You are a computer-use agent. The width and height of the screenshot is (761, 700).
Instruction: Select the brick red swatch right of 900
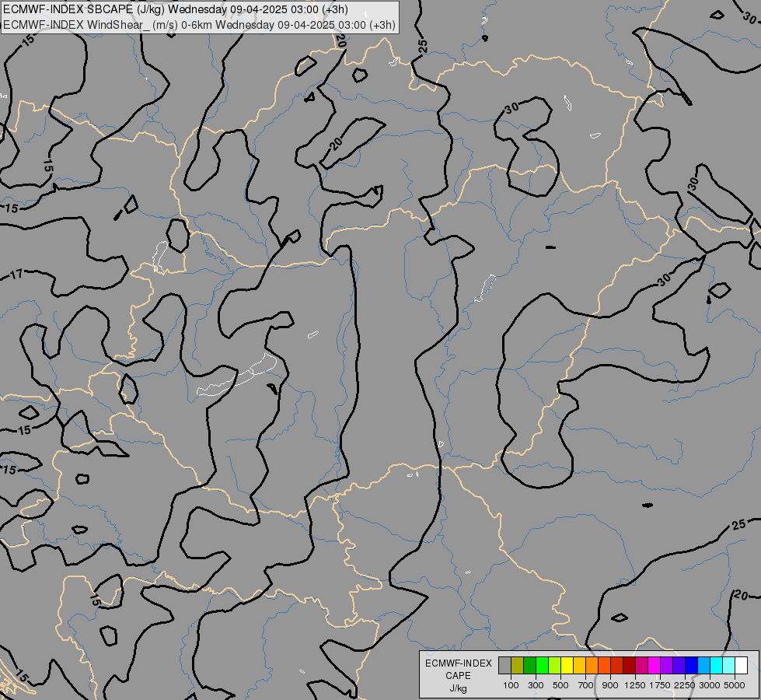pos(616,665)
